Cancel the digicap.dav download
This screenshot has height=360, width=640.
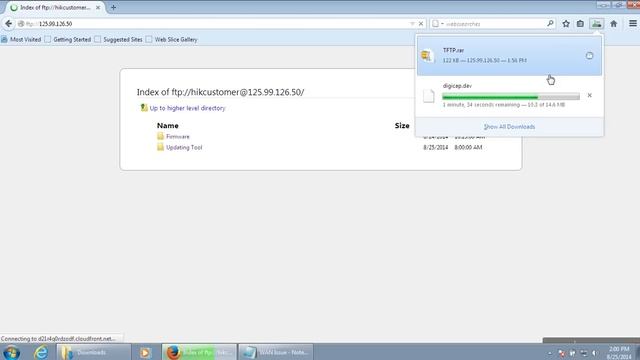click(589, 95)
